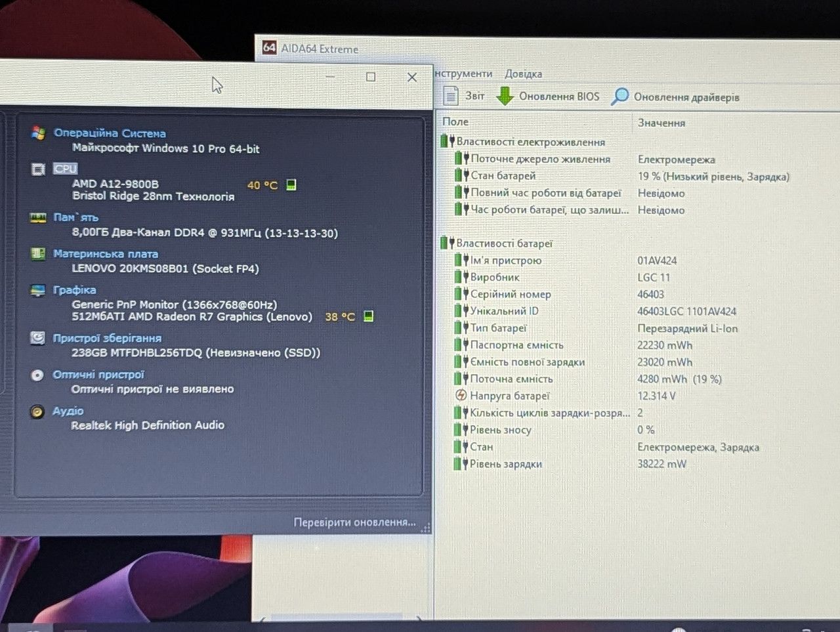Click the graphics temperature reading 38 °C
Viewport: 840px width, 632px height.
(340, 317)
